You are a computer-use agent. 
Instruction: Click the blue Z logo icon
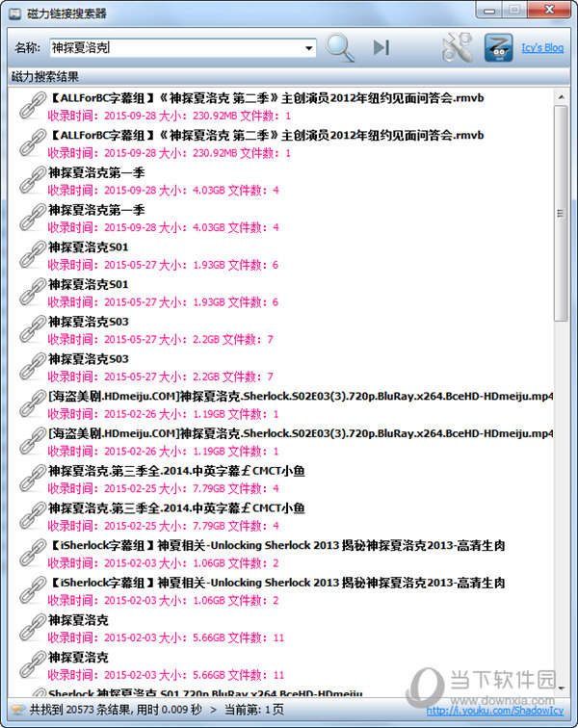coord(499,47)
